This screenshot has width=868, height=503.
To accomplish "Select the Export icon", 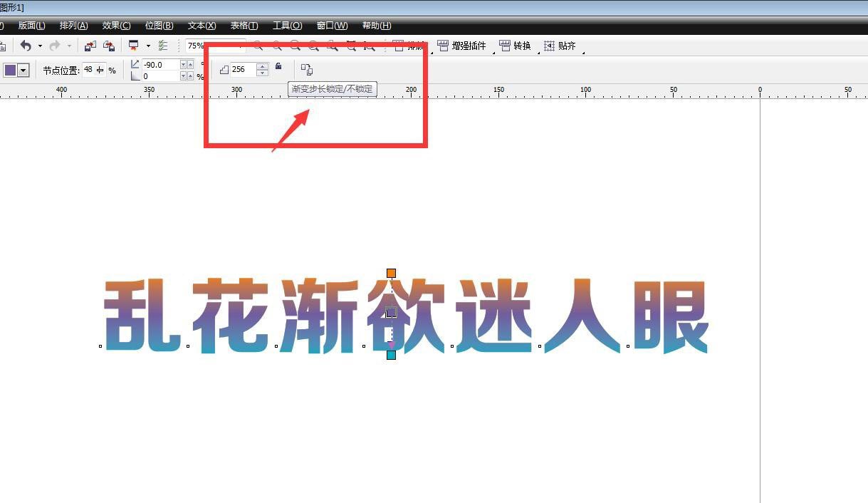I will pyautogui.click(x=108, y=46).
